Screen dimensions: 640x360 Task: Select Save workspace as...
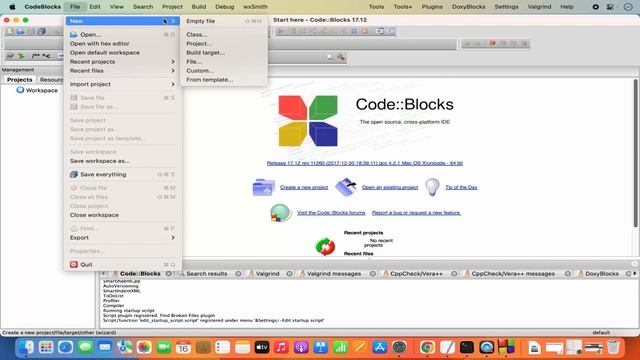click(122, 161)
